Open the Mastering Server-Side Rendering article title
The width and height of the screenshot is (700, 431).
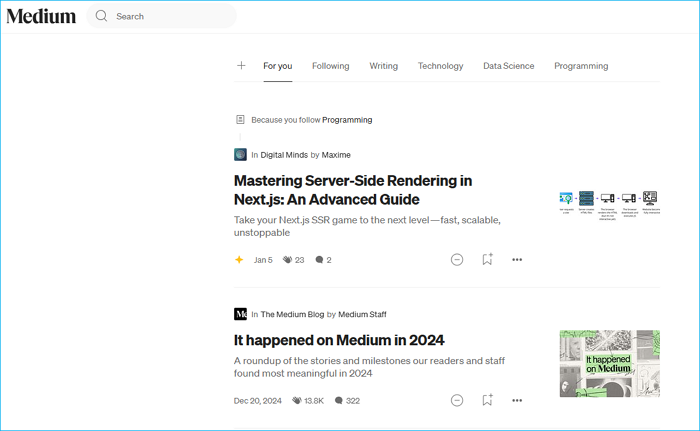point(353,190)
